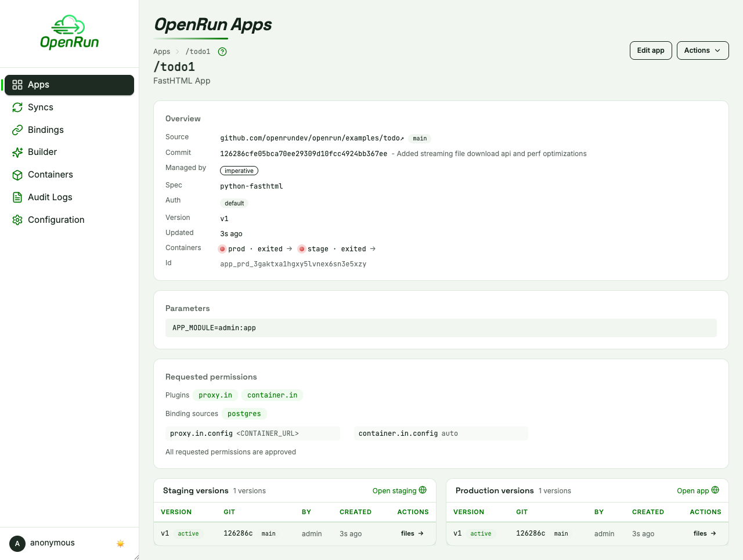Screen dimensions: 743x560
Task: Click the python-fasthtml spec value
Action: [251, 186]
